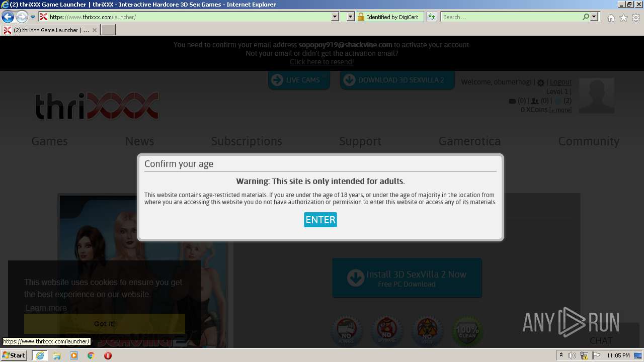Open Chrome from the taskbar
The image size is (644, 362).
(91, 355)
